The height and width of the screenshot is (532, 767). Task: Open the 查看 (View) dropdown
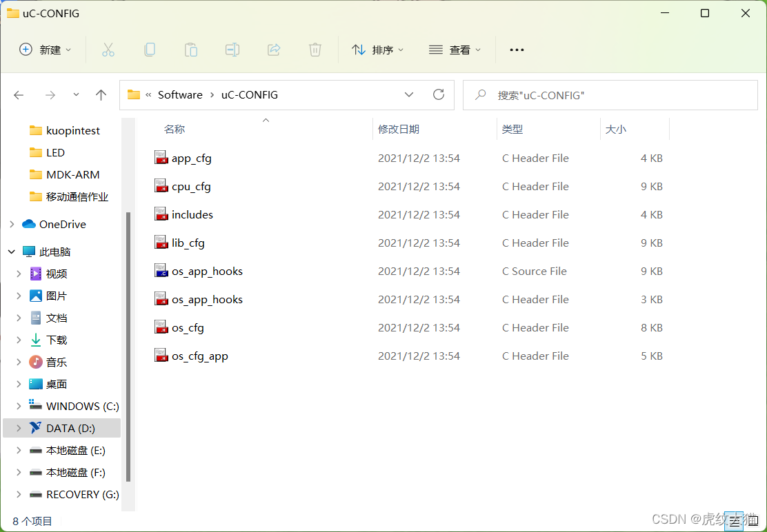pos(455,50)
